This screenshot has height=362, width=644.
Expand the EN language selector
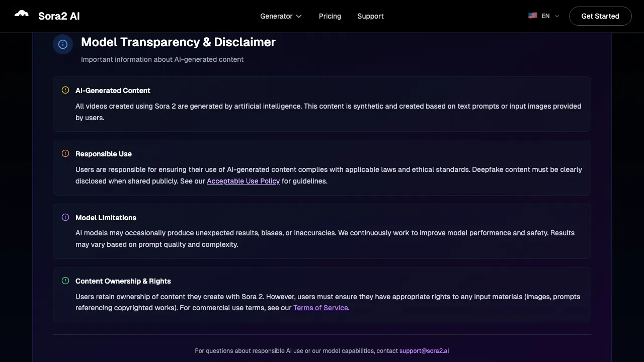[x=546, y=16]
